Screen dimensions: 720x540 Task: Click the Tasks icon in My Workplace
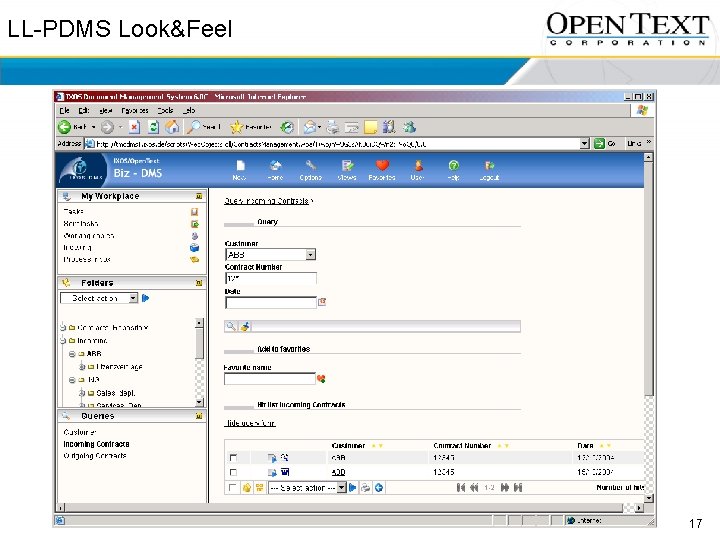(x=194, y=212)
